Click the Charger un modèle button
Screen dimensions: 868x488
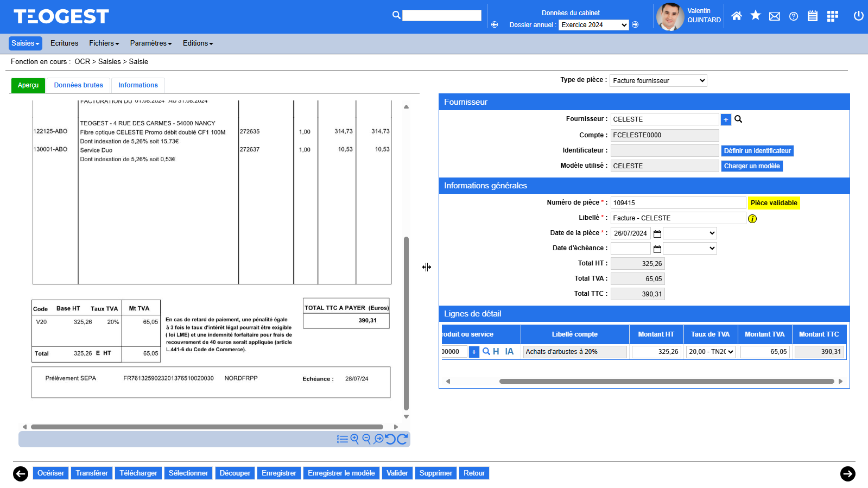(x=752, y=166)
